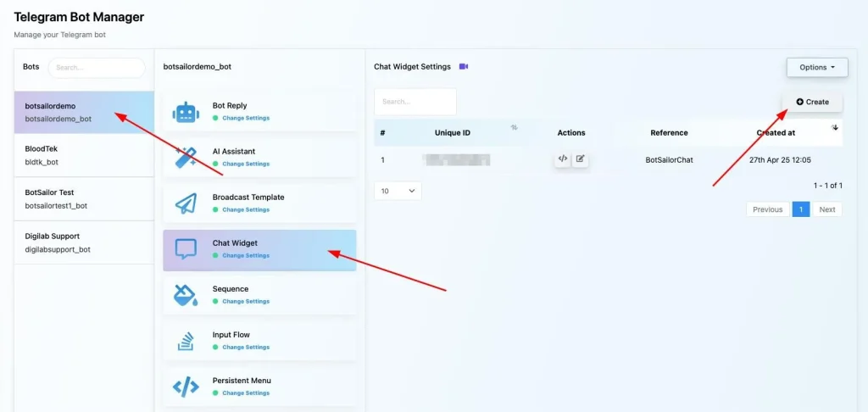The width and height of the screenshot is (868, 412).
Task: Sort by Unique ID column arrows
Action: [515, 127]
